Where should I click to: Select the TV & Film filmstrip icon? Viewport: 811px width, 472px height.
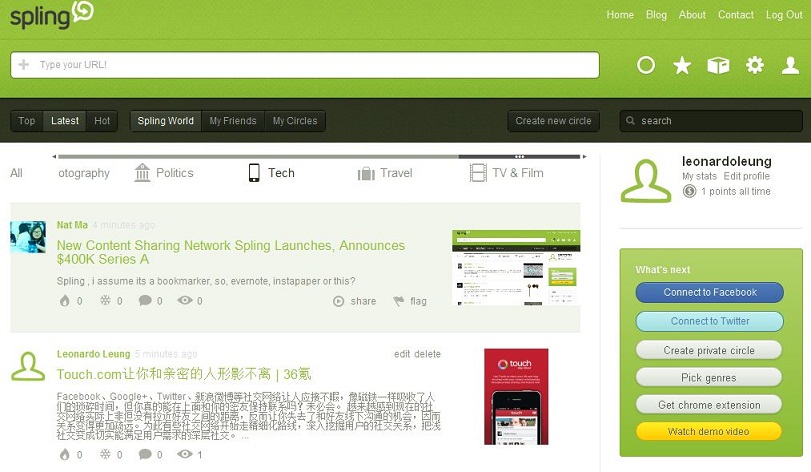point(478,173)
